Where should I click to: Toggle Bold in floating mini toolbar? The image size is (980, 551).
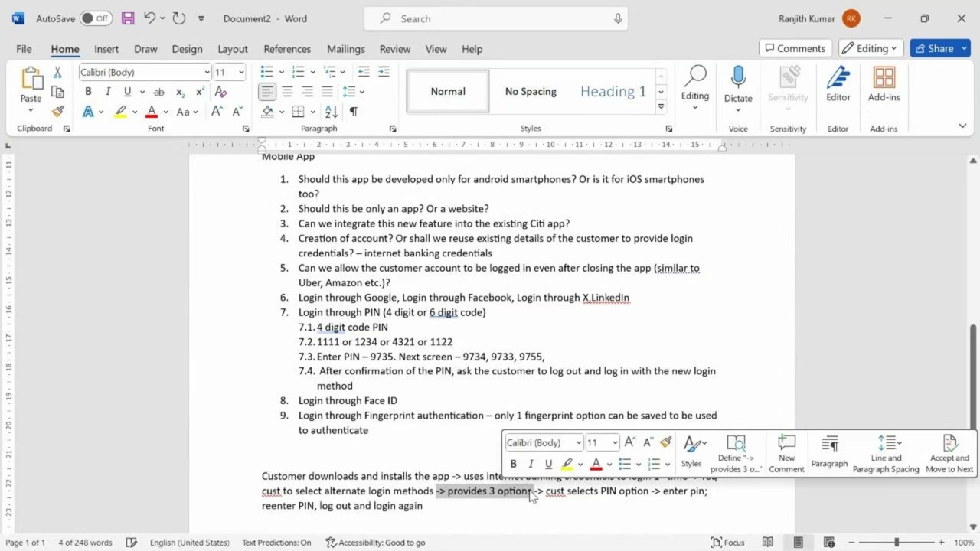pos(513,464)
